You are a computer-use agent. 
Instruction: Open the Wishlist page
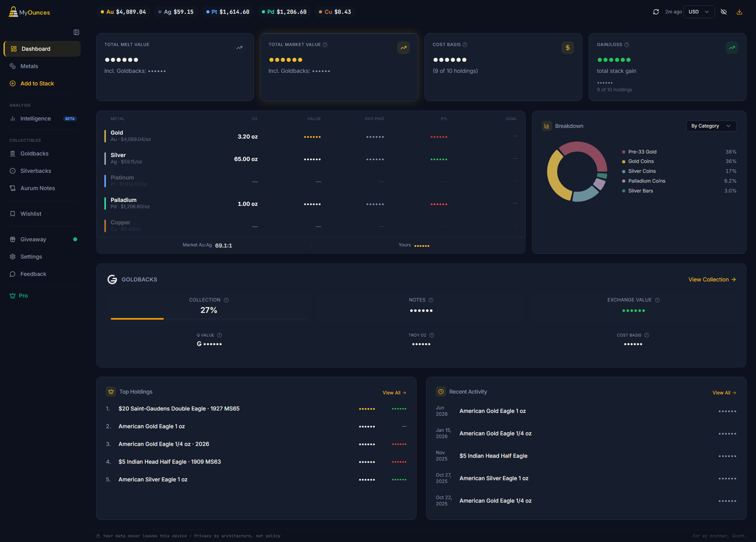42,214
